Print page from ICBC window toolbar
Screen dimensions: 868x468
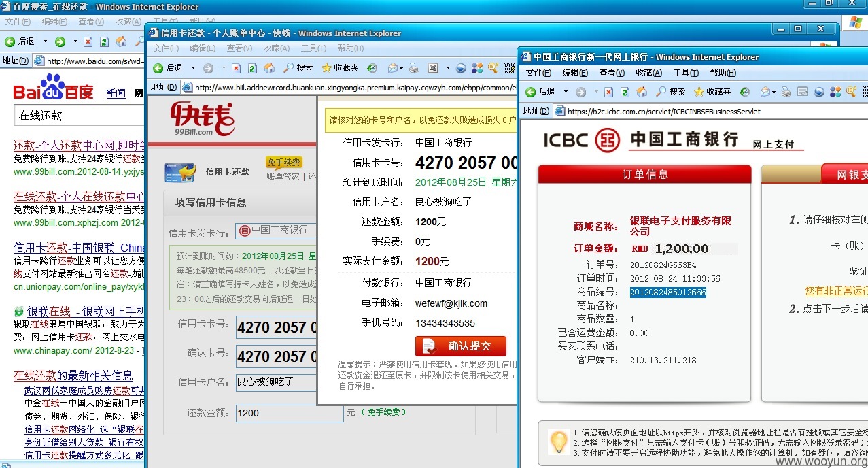786,92
